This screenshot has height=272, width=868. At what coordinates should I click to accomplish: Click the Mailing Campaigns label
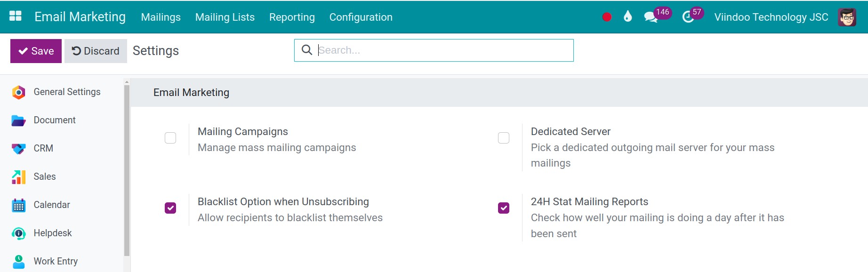[x=243, y=131]
